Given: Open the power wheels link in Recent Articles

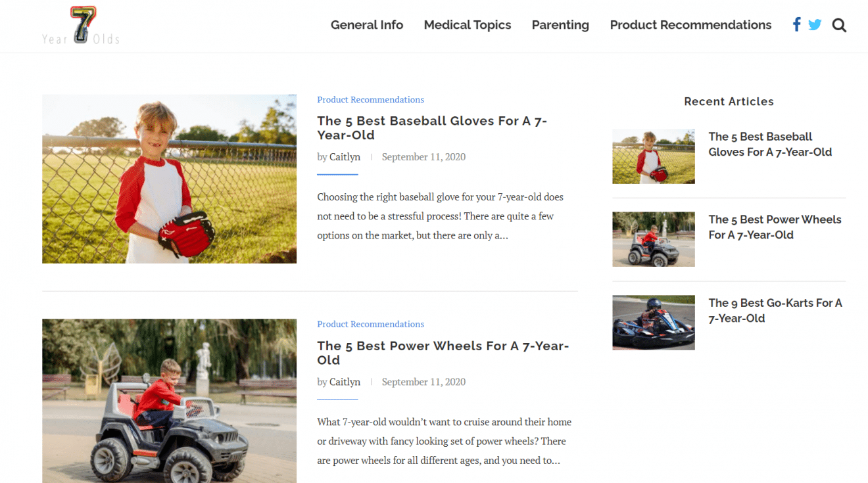Looking at the screenshot, I should 775,227.
